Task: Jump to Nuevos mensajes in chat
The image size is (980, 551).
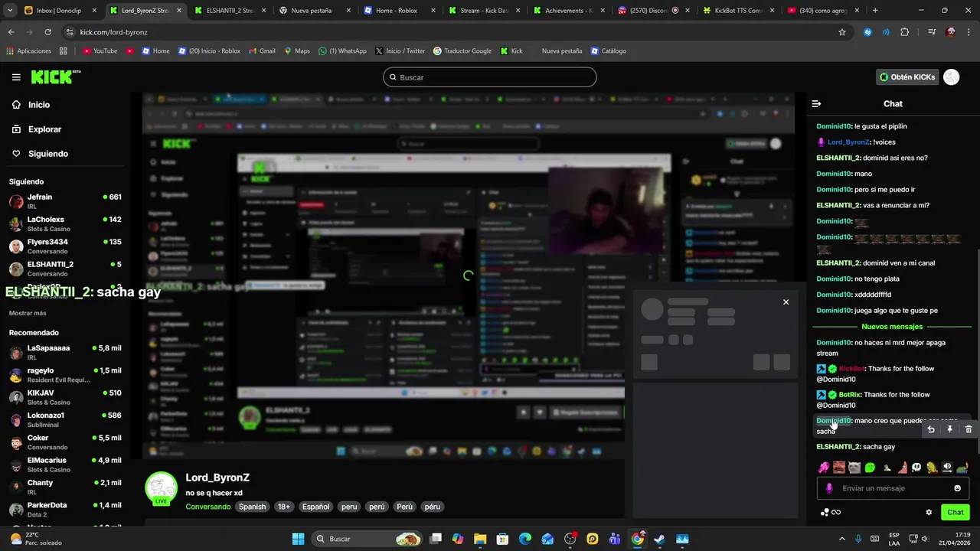Action: pyautogui.click(x=892, y=327)
